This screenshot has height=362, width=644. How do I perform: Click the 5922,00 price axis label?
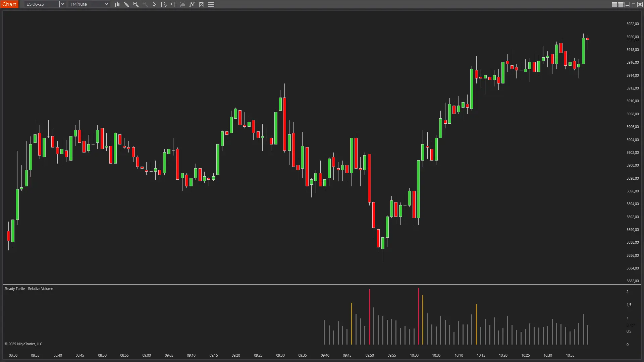pyautogui.click(x=632, y=24)
